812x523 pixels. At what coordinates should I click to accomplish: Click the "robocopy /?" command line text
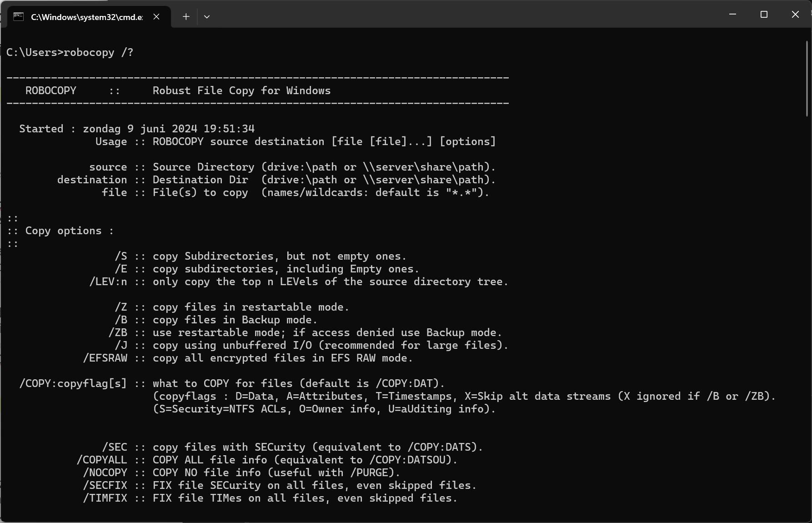[98, 53]
